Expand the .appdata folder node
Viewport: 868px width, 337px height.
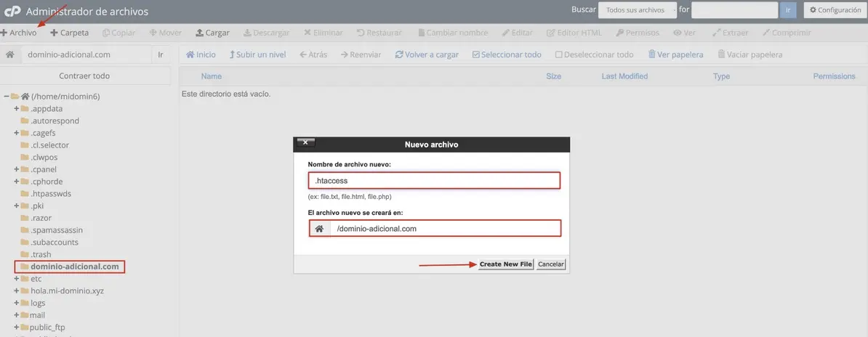click(16, 109)
